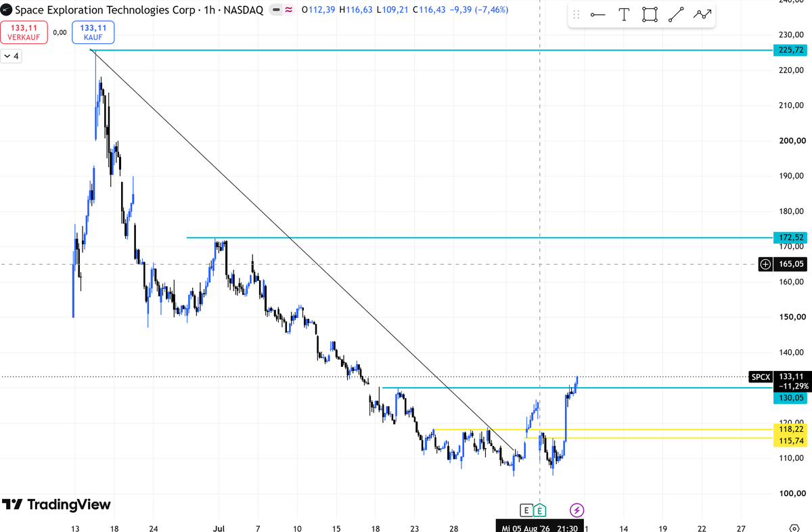Select the Path polyline drawing tool
Viewport: 812px width, 532px height.
[703, 15]
